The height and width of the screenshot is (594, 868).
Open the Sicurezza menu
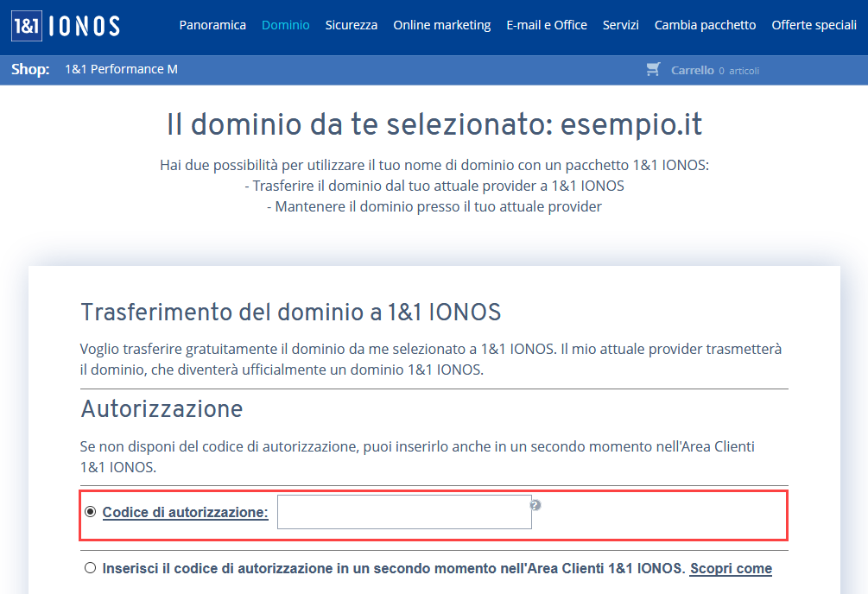pyautogui.click(x=352, y=25)
